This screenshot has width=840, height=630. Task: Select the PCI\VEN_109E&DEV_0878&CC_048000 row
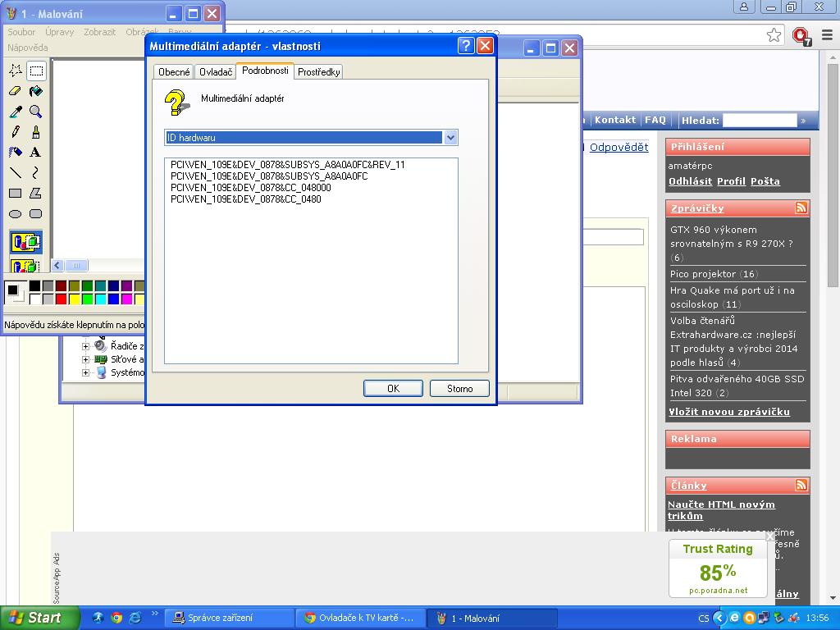(251, 188)
